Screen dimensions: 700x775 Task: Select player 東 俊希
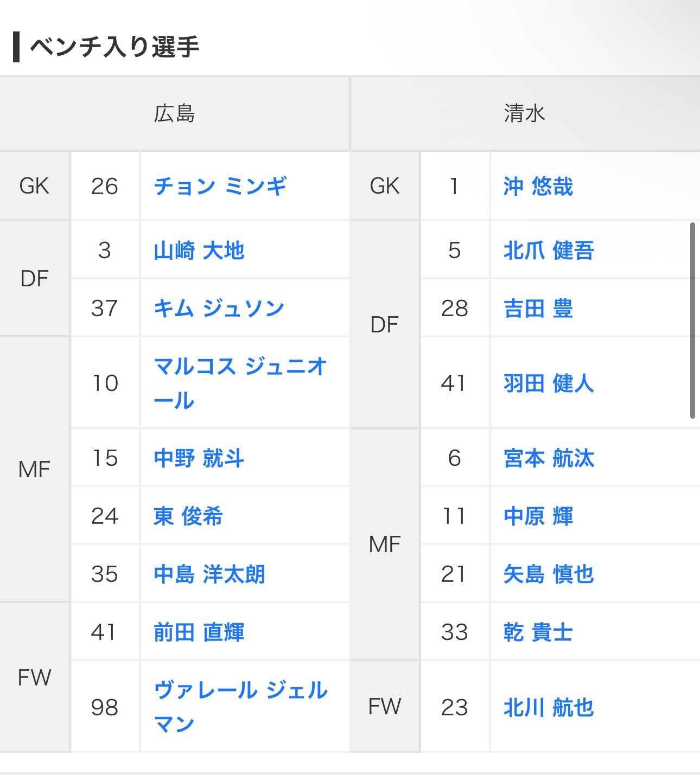point(188,516)
